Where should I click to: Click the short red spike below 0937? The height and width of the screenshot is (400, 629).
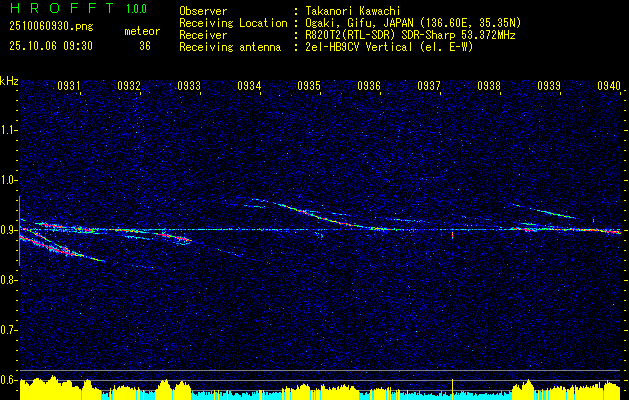coord(452,235)
